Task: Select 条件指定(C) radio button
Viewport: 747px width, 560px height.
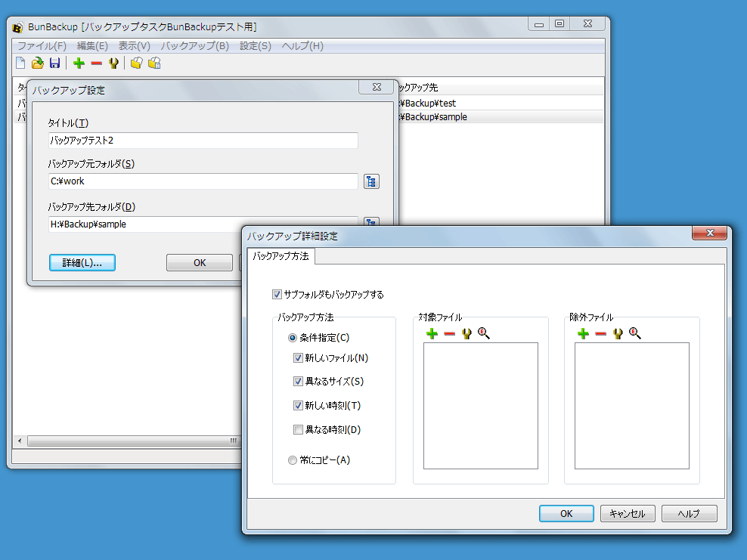Action: 293,338
